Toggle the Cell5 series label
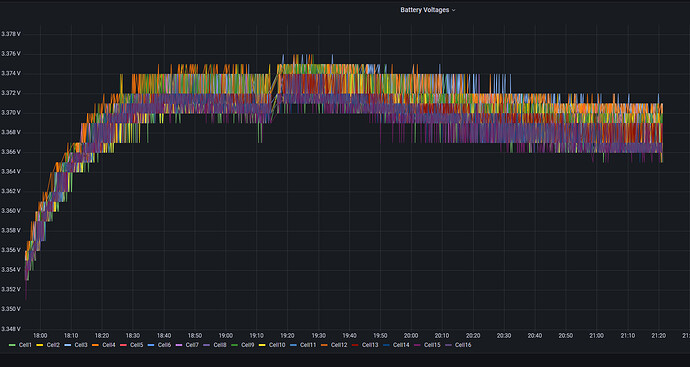Viewport: 690px width, 367px height. tap(136, 345)
